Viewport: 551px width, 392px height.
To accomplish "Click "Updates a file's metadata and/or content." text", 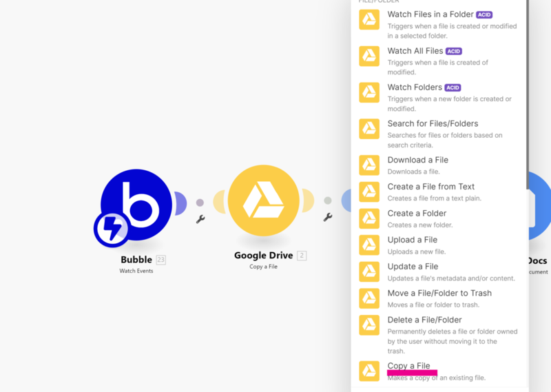I will (x=451, y=278).
